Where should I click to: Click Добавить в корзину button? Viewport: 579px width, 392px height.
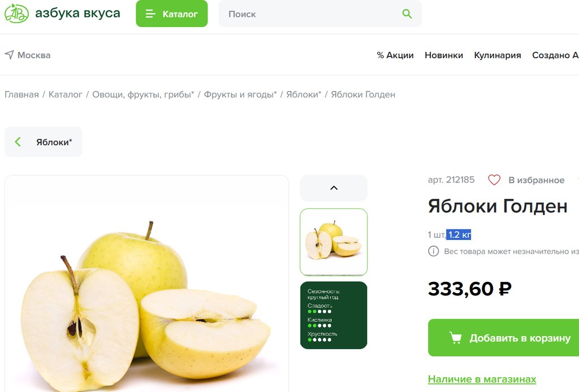click(504, 338)
